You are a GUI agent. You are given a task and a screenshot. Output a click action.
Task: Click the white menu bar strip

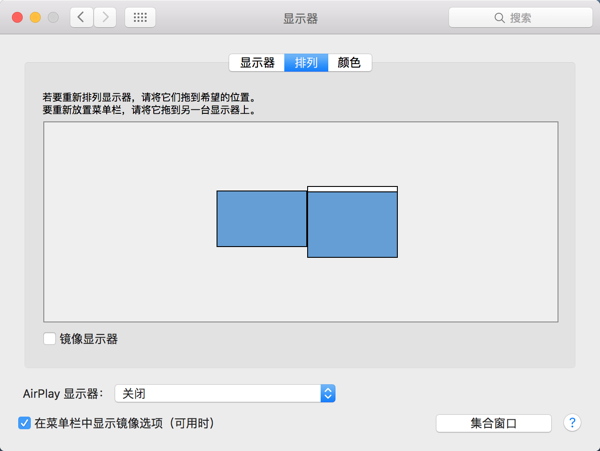tap(352, 188)
